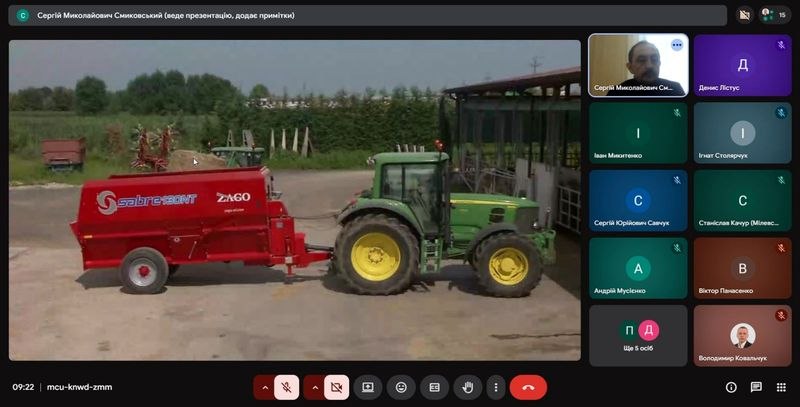Expand audio settings arrow beside microphone

(265, 387)
